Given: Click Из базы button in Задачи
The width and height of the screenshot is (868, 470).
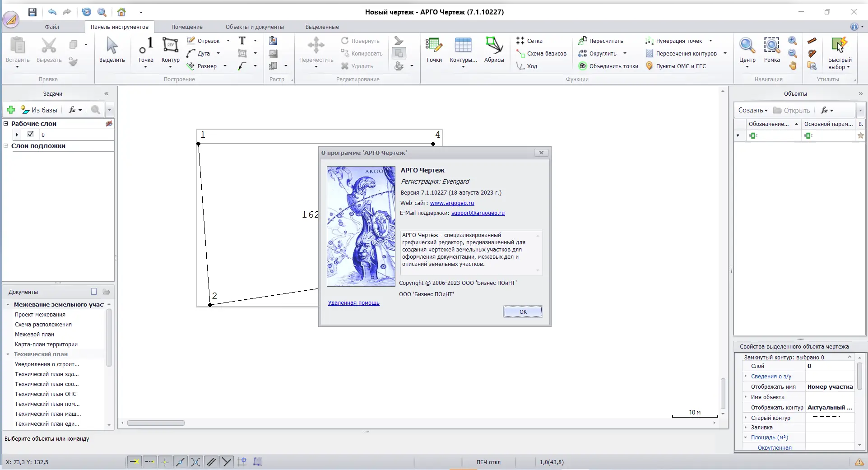Looking at the screenshot, I should pyautogui.click(x=39, y=110).
